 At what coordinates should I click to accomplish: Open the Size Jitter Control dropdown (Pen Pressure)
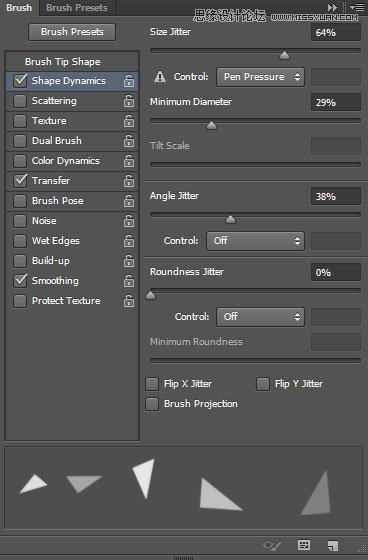pos(260,77)
